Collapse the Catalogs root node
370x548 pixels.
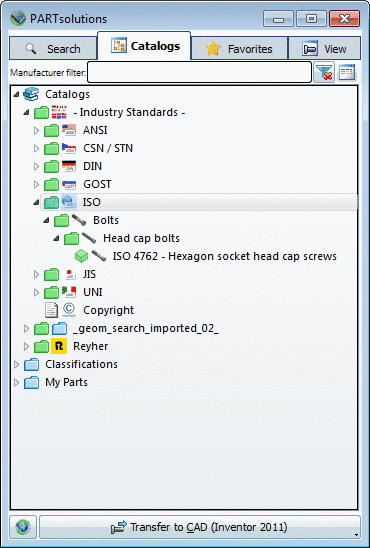click(16, 94)
